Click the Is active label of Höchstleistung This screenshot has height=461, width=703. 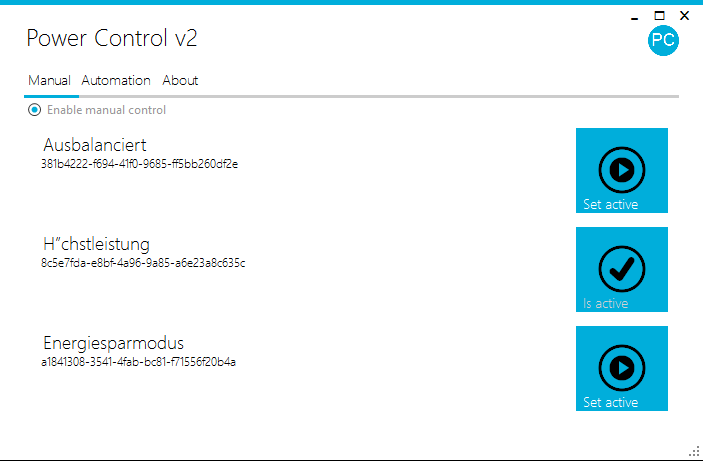coord(606,304)
